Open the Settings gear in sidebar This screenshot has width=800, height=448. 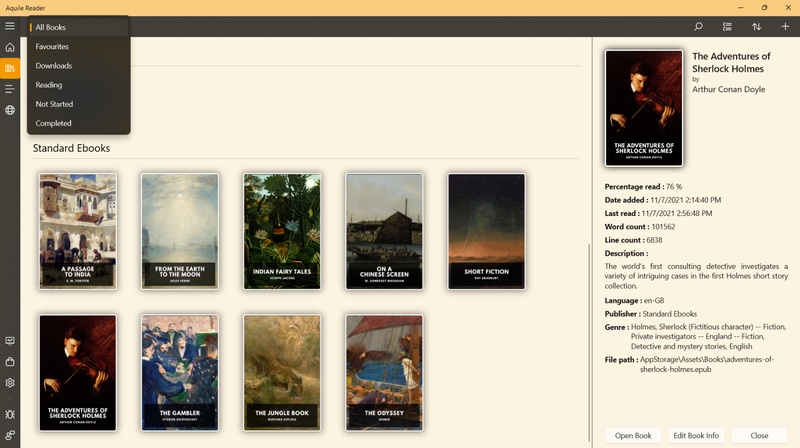[10, 383]
